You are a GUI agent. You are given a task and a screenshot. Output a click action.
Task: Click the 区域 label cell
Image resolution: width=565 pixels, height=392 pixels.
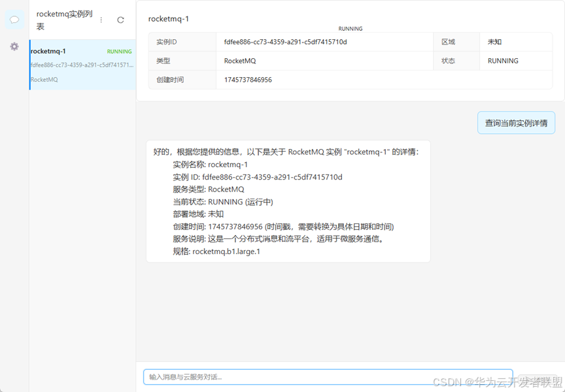tap(456, 42)
